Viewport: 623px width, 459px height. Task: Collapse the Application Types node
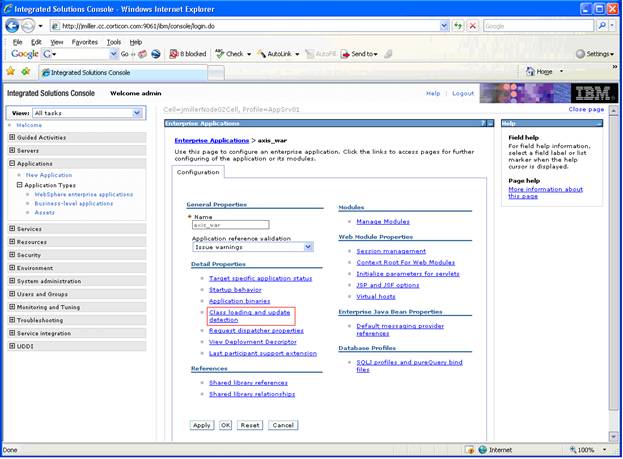[x=19, y=185]
